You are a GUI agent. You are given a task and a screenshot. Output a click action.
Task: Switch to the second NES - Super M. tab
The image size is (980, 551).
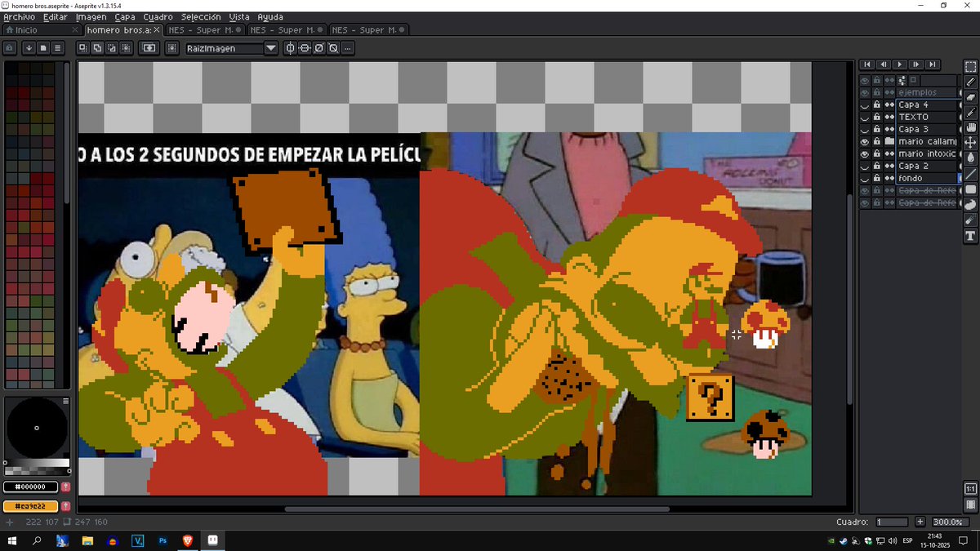(287, 30)
